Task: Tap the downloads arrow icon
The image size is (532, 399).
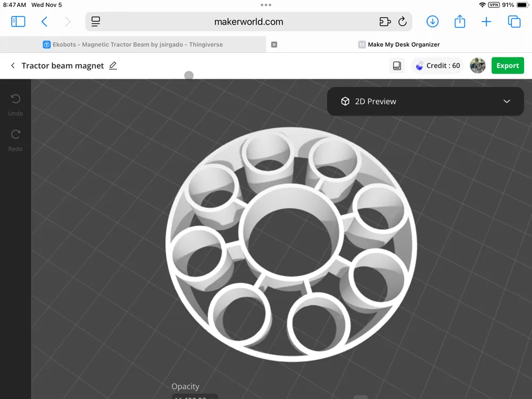Action: pyautogui.click(x=432, y=22)
